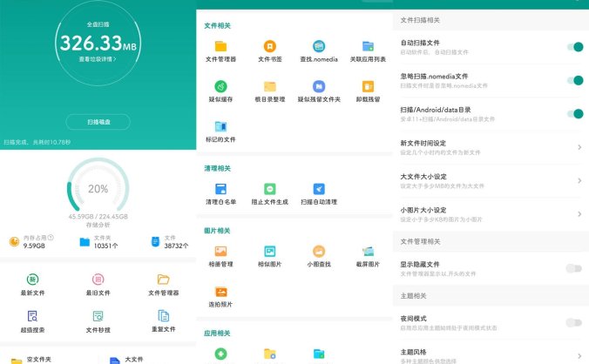Click the 45.59GB / 224.45GB storage text
The image size is (589, 364).
pyautogui.click(x=98, y=217)
